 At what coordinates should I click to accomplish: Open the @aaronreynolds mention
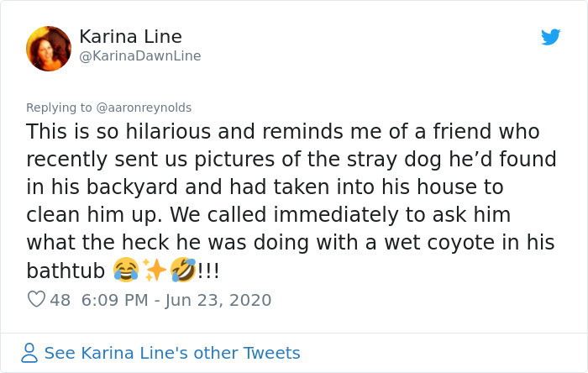[x=145, y=108]
